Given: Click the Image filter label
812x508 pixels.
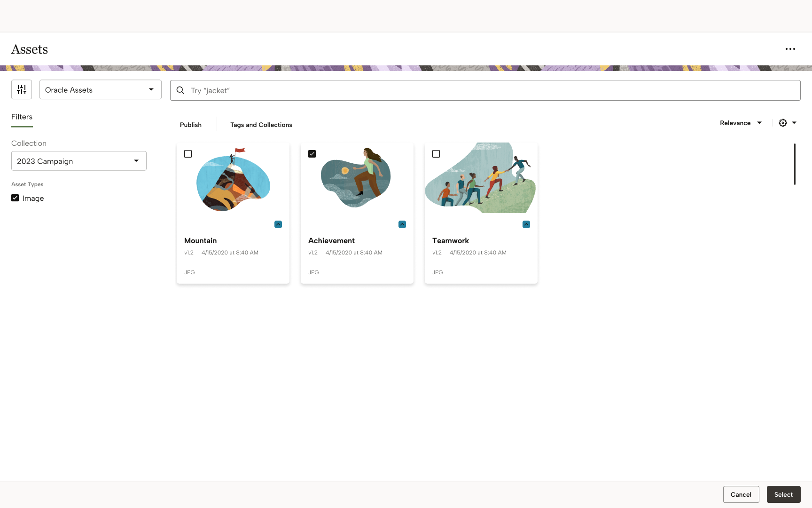Looking at the screenshot, I should point(33,198).
